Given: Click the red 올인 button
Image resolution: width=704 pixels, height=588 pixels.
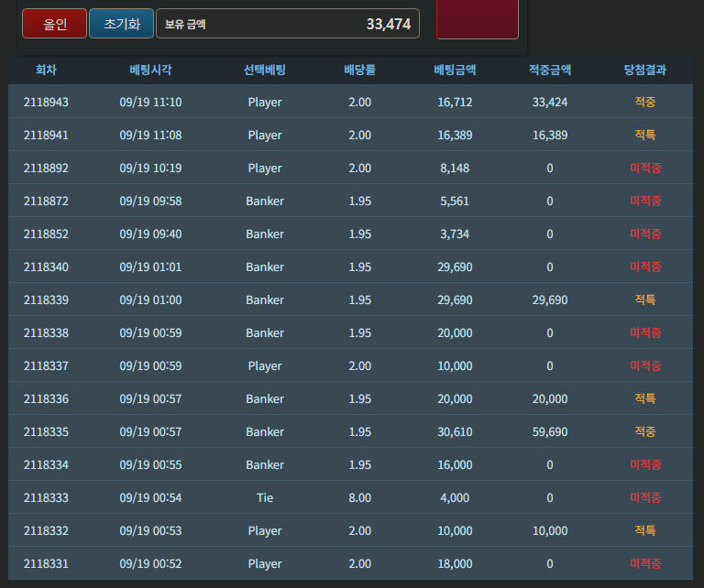Looking at the screenshot, I should point(54,23).
